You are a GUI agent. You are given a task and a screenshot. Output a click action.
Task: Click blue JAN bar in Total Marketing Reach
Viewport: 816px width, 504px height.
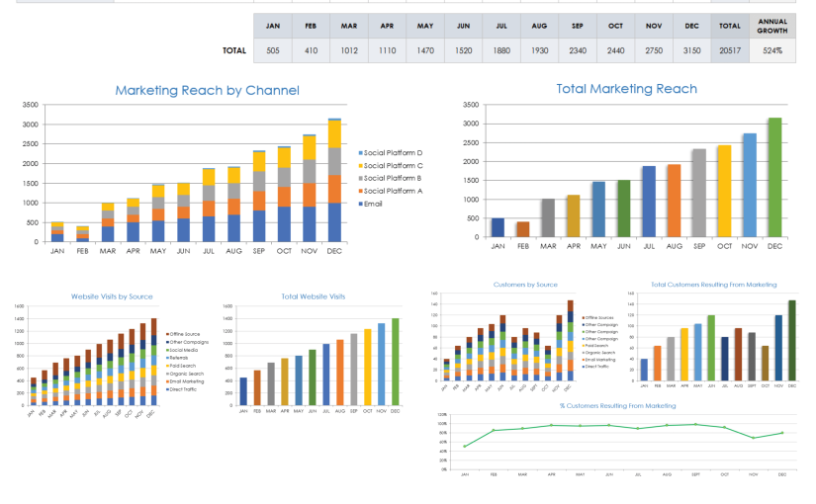499,228
